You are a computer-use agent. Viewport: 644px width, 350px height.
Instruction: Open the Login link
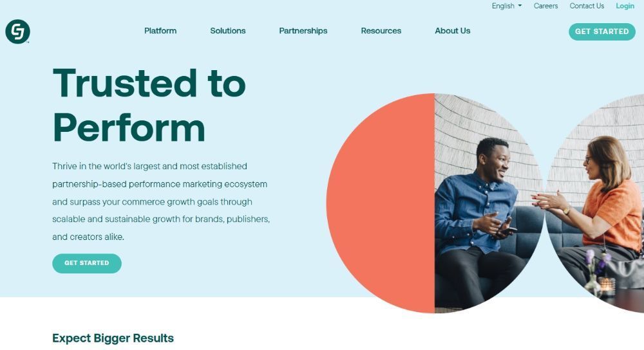[x=625, y=6]
